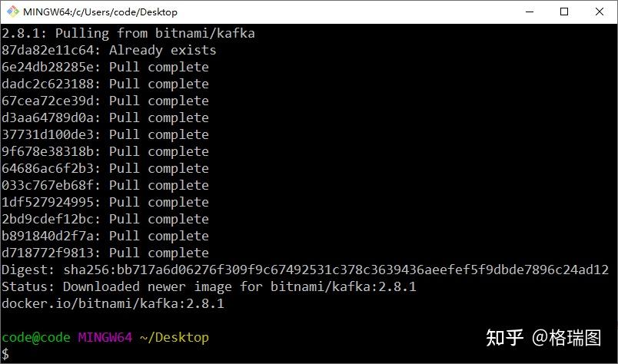
Task: Click the b891840d2f7a Pull complete line
Action: [x=105, y=236]
